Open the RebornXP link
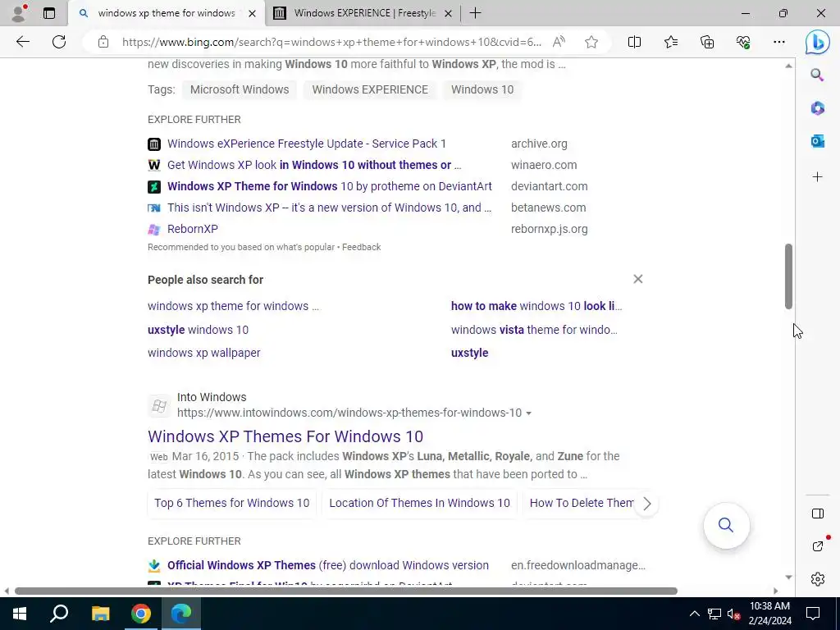Image resolution: width=840 pixels, height=630 pixels. point(192,230)
